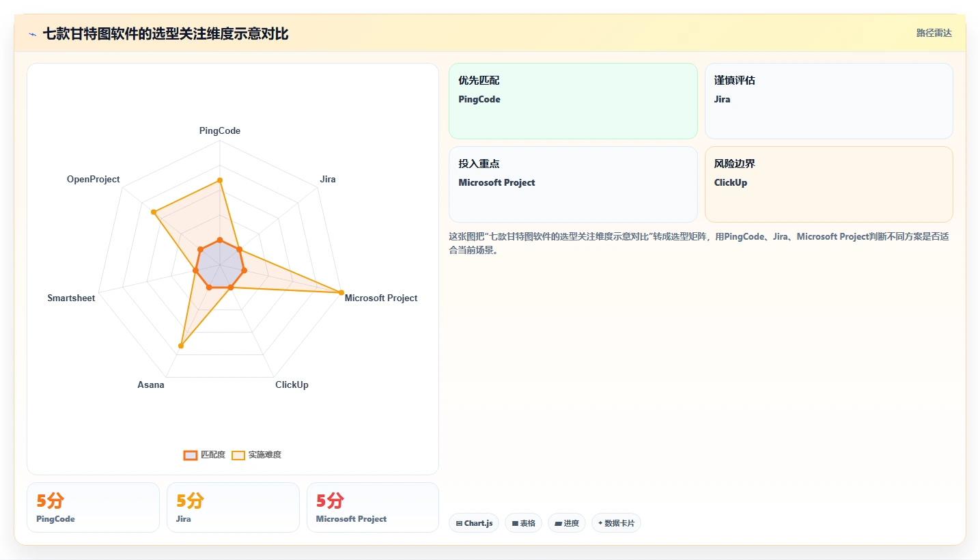Click the lightning icon beside the title
Screen dimensions: 980x560
pos(32,34)
